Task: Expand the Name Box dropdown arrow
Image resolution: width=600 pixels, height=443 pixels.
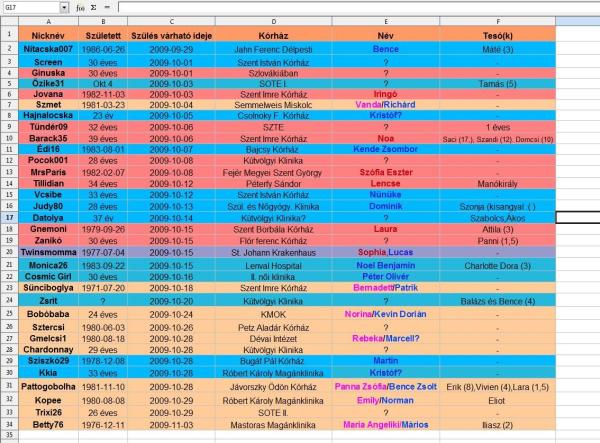Action: 65,7
